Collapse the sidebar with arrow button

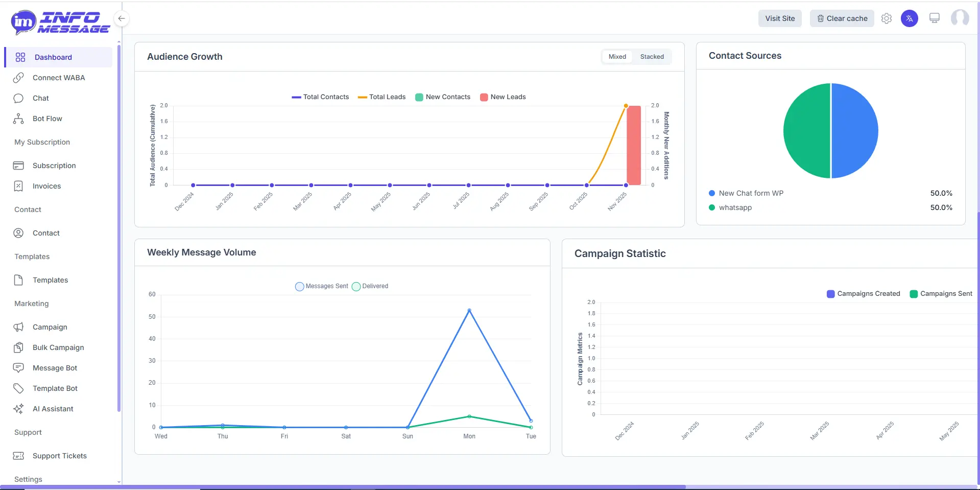coord(122,18)
